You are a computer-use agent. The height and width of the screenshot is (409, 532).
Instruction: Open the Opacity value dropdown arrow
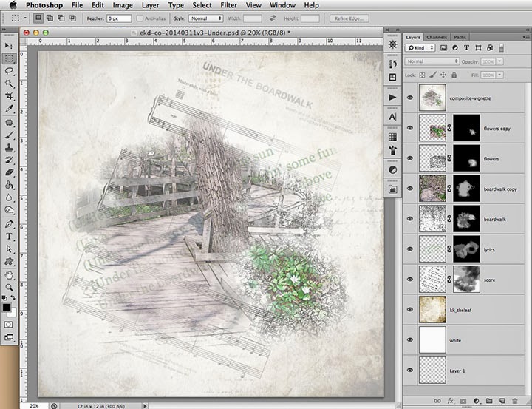pyautogui.click(x=499, y=61)
